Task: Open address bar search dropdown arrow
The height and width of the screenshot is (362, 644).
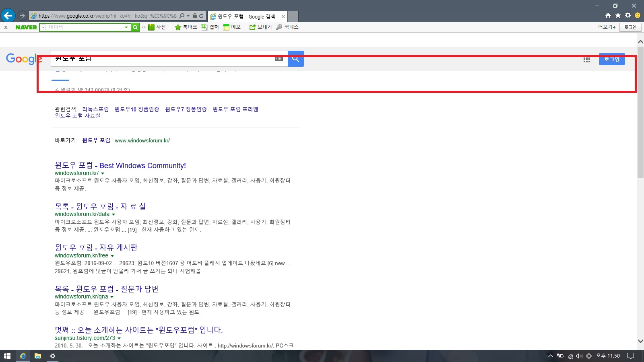Action: [x=188, y=16]
